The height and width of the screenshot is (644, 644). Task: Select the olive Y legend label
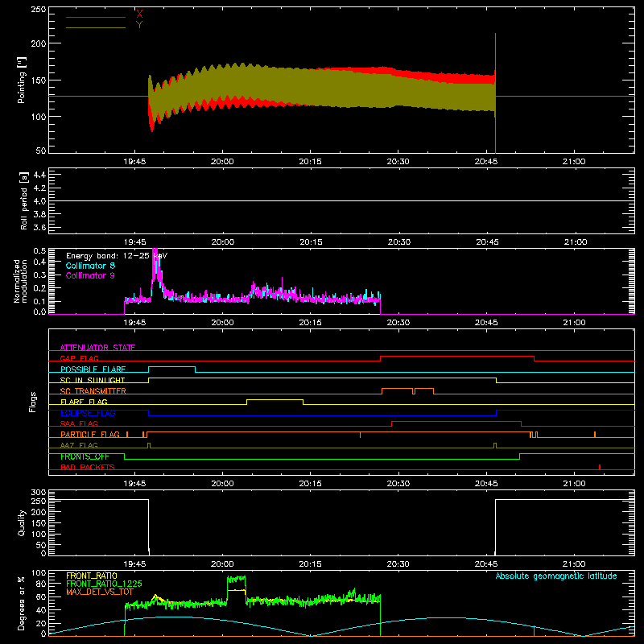tap(139, 25)
